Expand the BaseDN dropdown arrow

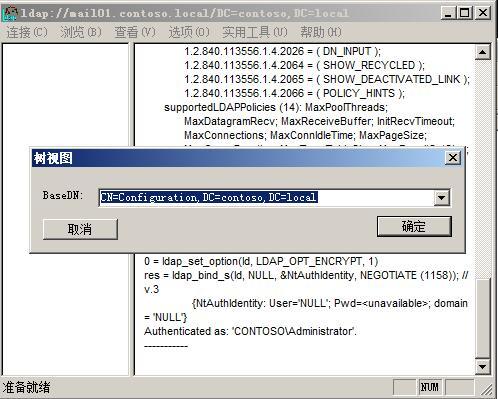click(442, 198)
